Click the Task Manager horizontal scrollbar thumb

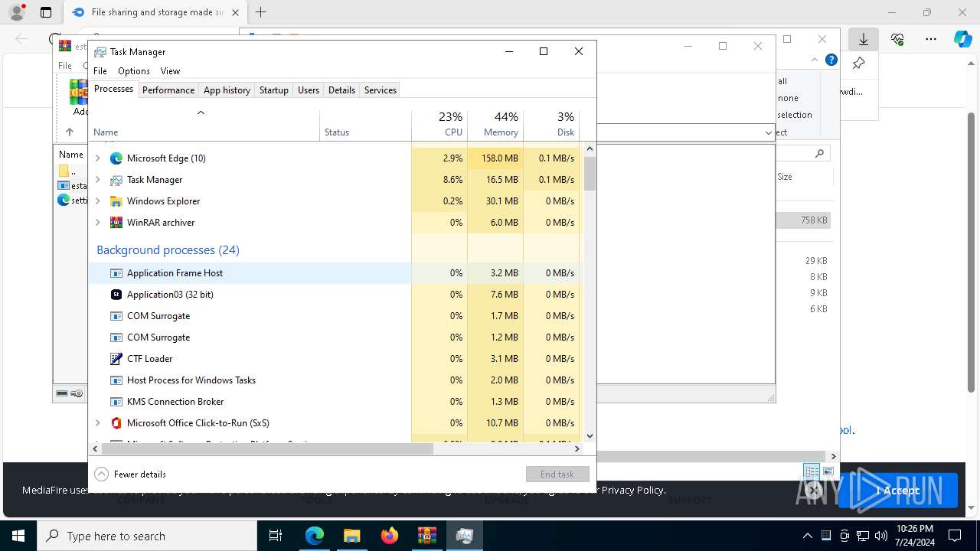(x=266, y=449)
